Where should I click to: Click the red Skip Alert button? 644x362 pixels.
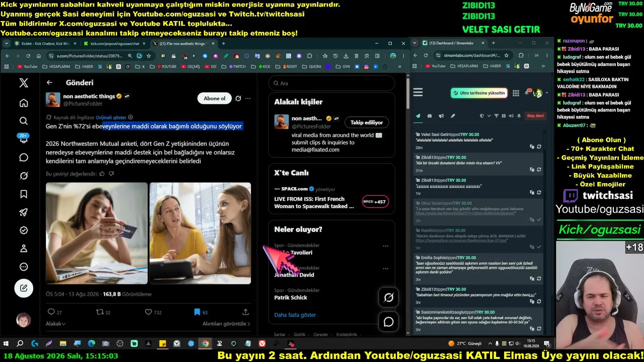(x=535, y=116)
